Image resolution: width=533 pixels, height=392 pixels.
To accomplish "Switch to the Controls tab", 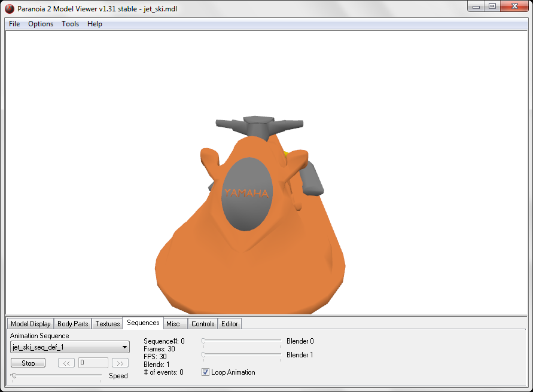I will point(203,324).
